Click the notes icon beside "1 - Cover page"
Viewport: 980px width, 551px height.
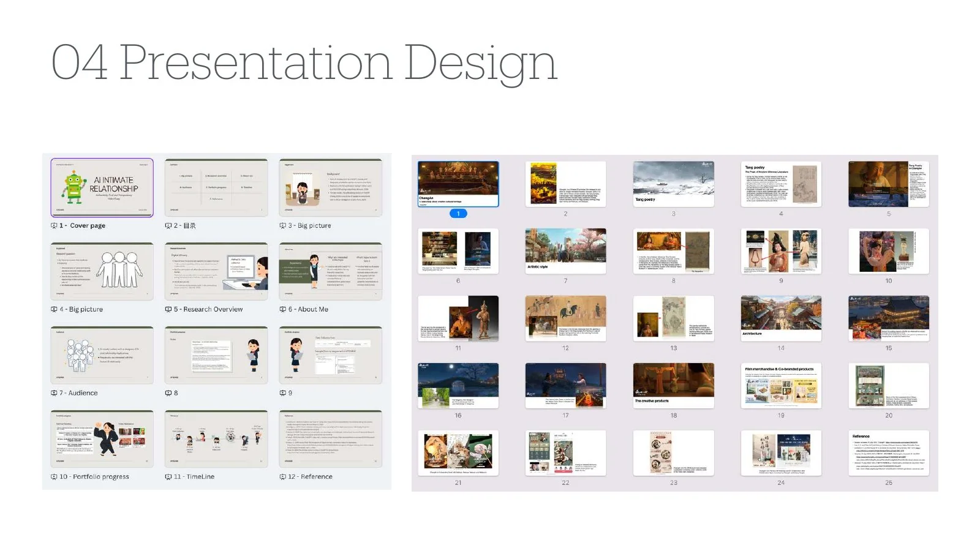click(x=54, y=226)
